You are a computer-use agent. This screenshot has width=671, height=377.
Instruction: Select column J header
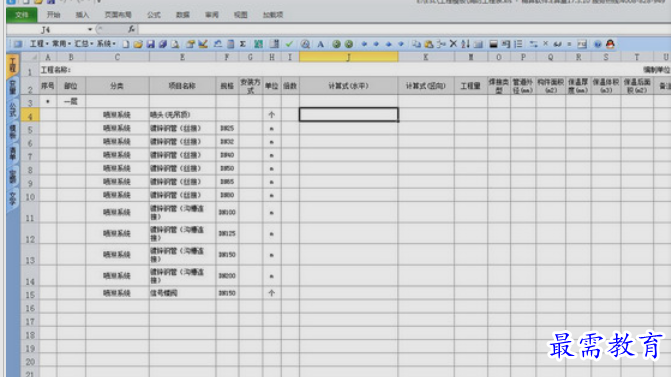point(348,57)
